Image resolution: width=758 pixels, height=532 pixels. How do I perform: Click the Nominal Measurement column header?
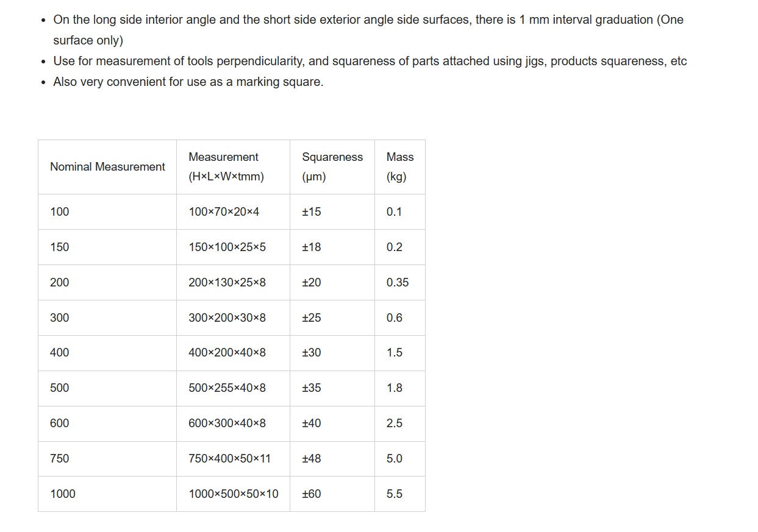(x=107, y=167)
